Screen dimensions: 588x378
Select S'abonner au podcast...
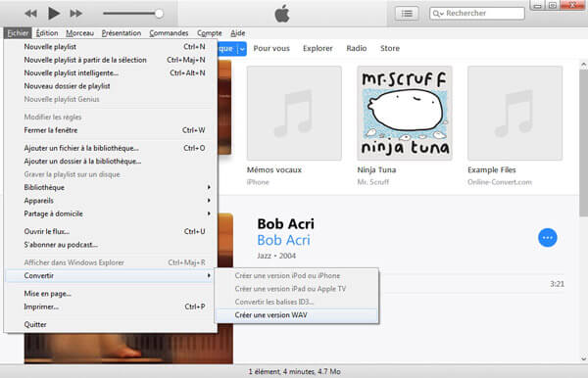pos(110,245)
